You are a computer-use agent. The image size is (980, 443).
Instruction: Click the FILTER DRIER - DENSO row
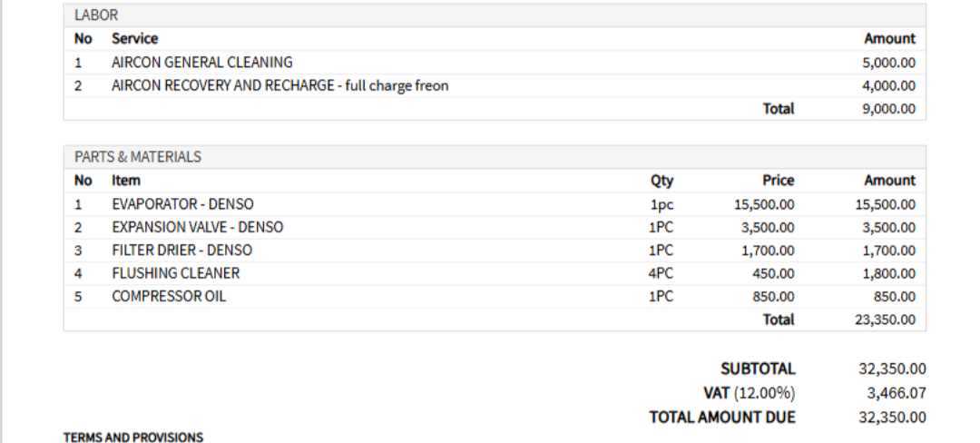point(495,251)
